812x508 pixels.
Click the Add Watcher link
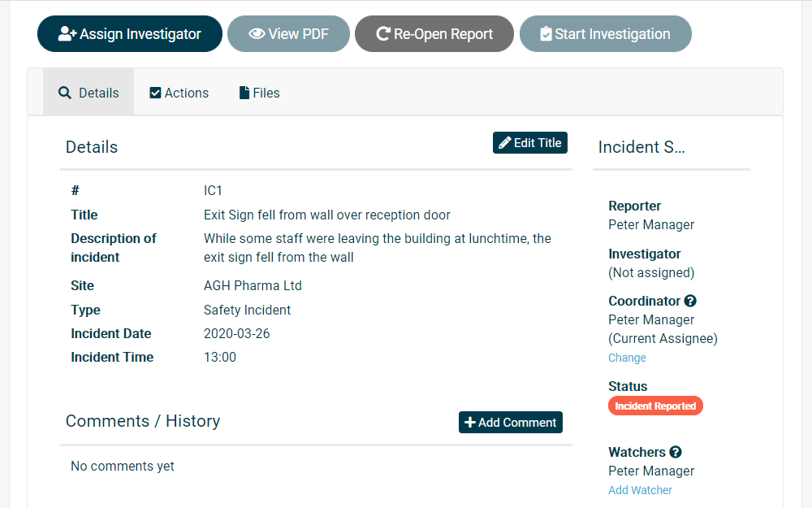click(640, 490)
